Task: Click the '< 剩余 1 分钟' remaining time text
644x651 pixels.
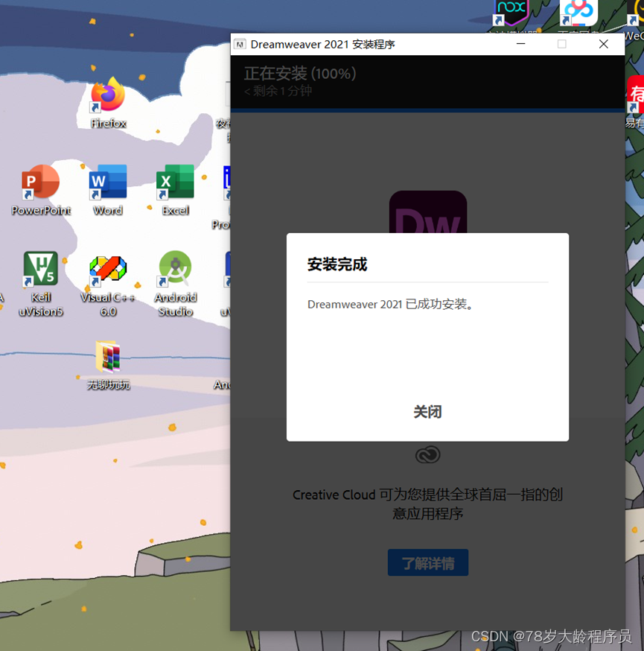Action: (278, 91)
